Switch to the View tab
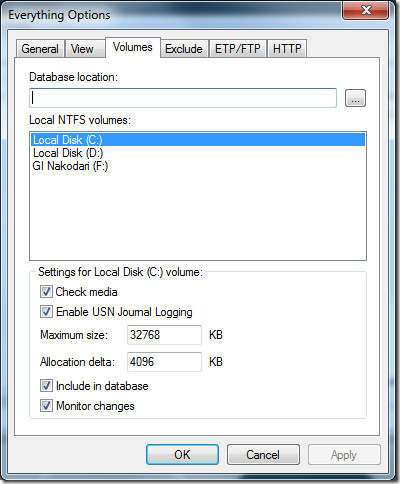This screenshot has height=484, width=400. (x=85, y=49)
